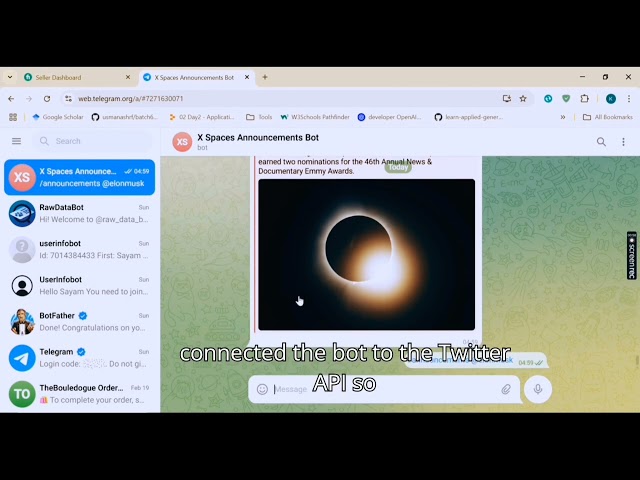Close the Seller Dashboard tab
640x480 pixels.
pyautogui.click(x=128, y=77)
